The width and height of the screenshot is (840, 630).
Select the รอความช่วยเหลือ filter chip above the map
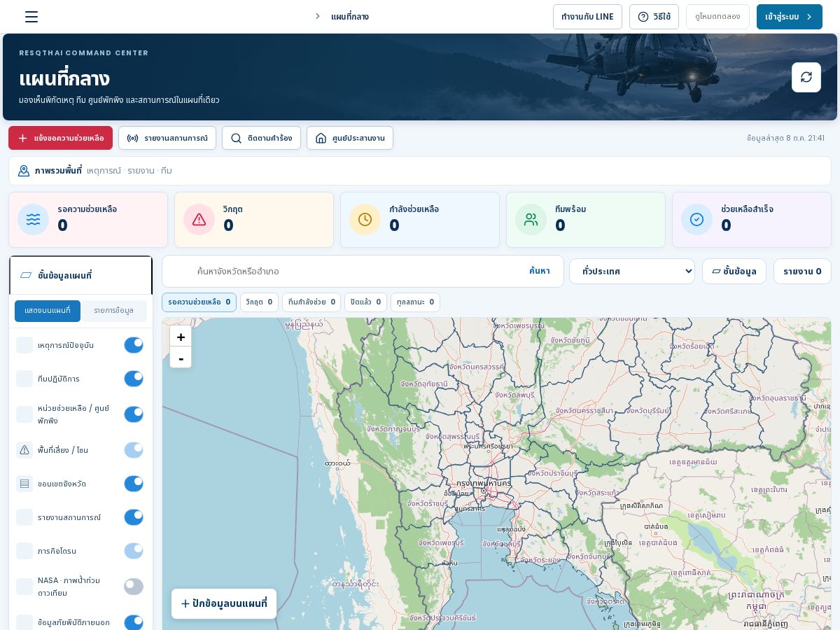pos(199,302)
